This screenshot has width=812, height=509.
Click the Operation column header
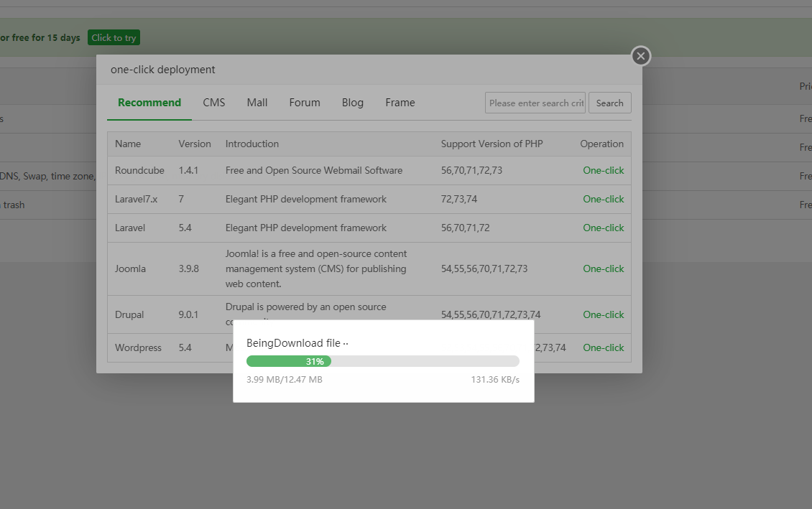click(601, 144)
